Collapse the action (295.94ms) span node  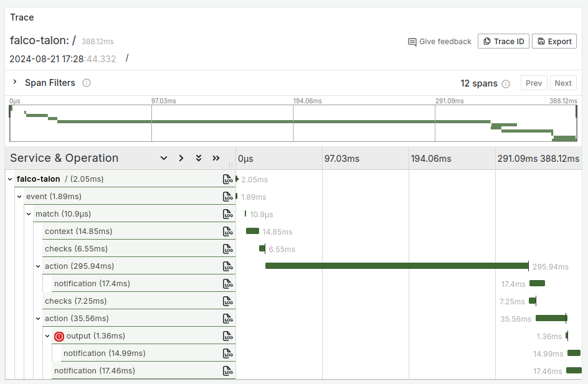[38, 266]
